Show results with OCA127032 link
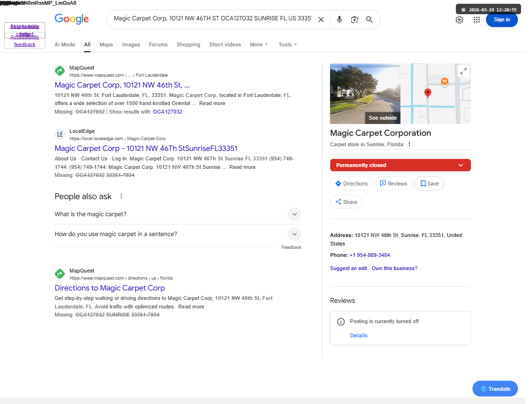Viewport: 532px width, 404px height. (168, 112)
